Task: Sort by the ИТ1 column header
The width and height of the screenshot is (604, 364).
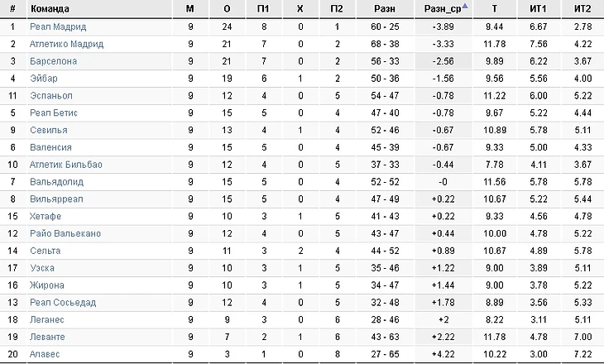Action: (x=538, y=8)
